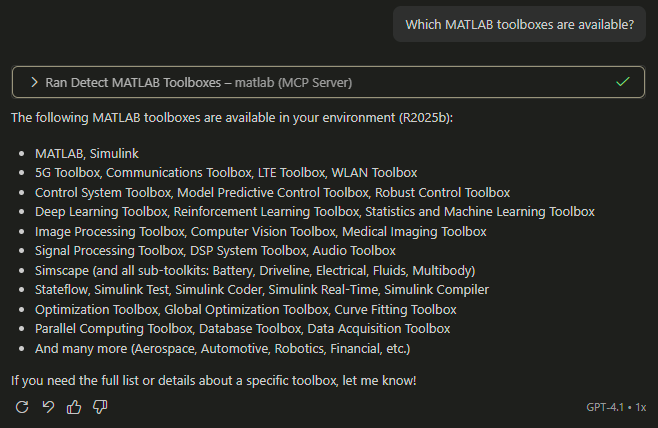Click the "Which MATLAB toolboxes are available?" message bubble
The image size is (658, 428).
coord(519,25)
